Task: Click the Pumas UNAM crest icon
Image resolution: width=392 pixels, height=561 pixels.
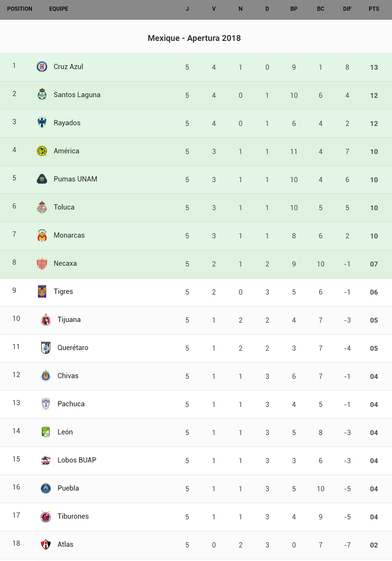Action: [42, 179]
